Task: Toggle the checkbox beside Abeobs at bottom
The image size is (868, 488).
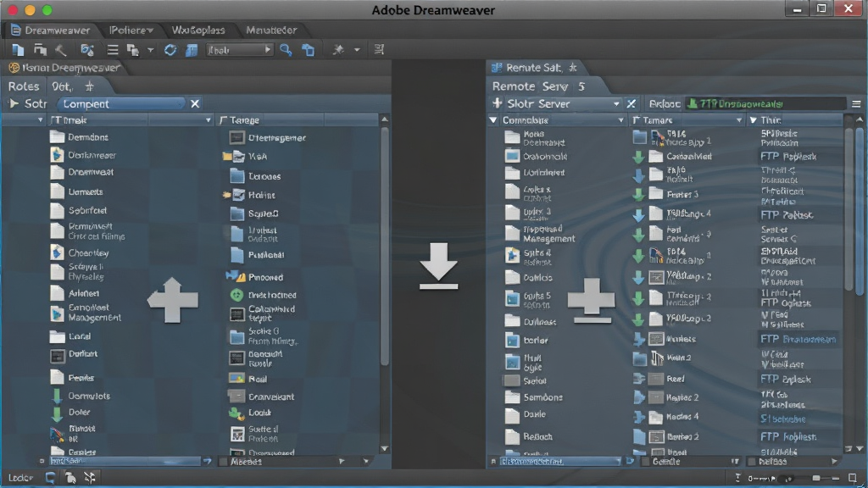Action: click(x=223, y=462)
